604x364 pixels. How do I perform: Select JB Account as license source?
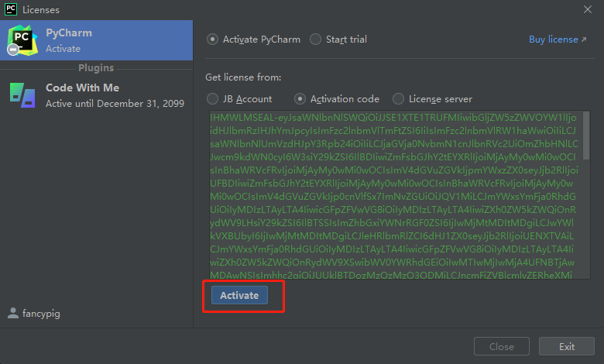212,99
